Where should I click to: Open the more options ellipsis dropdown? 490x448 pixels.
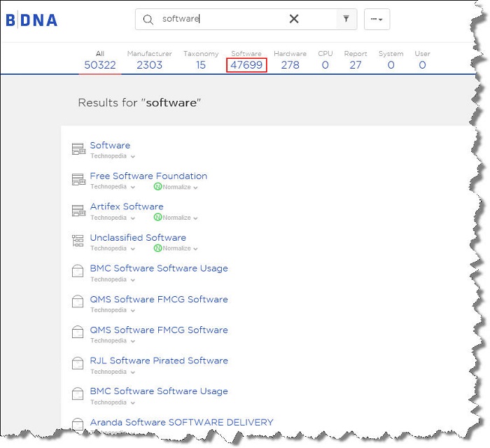pos(377,20)
